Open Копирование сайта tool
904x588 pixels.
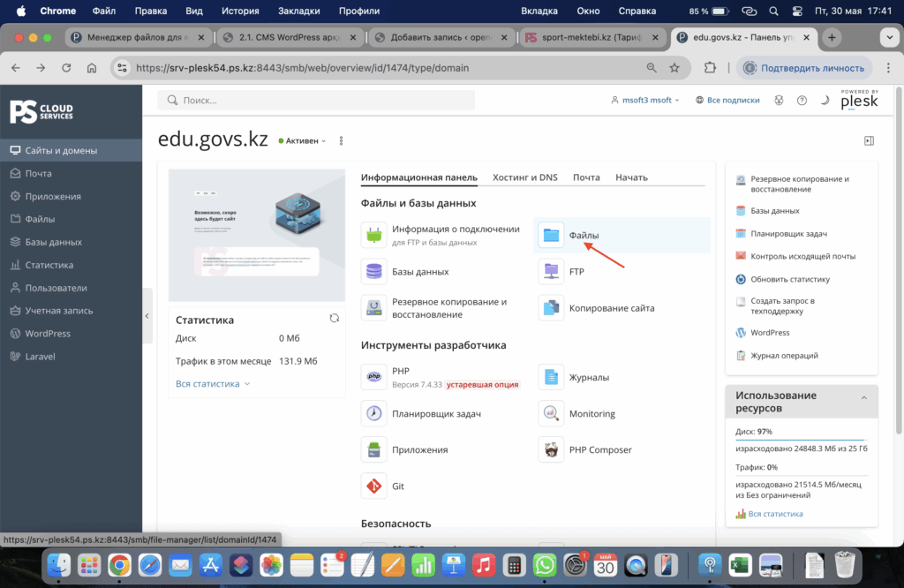pyautogui.click(x=552, y=308)
